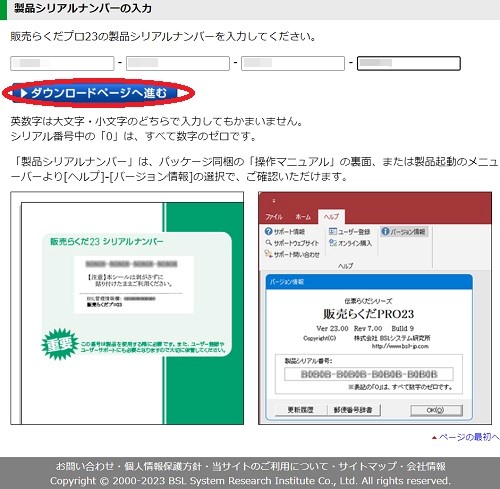
Task: Click the 販売らくだPRO23 title text
Action: coord(368,314)
